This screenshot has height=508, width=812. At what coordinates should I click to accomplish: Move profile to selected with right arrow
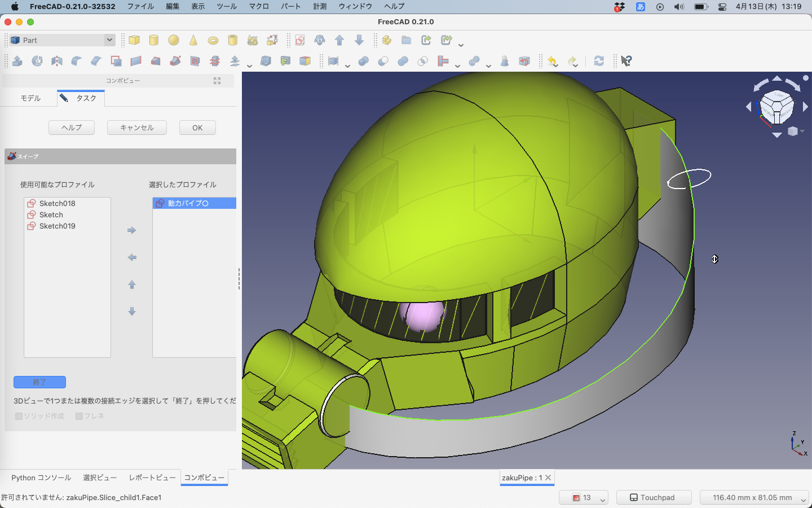(x=132, y=230)
